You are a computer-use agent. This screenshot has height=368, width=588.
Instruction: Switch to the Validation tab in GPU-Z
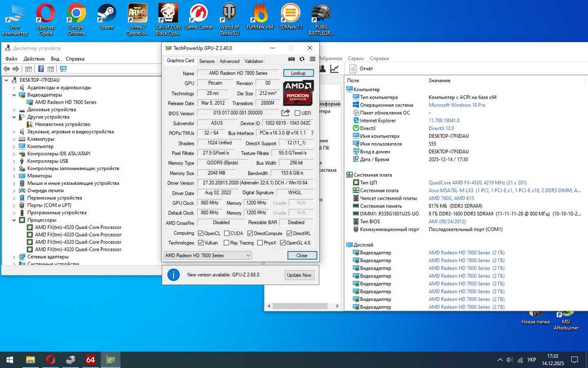coord(253,61)
